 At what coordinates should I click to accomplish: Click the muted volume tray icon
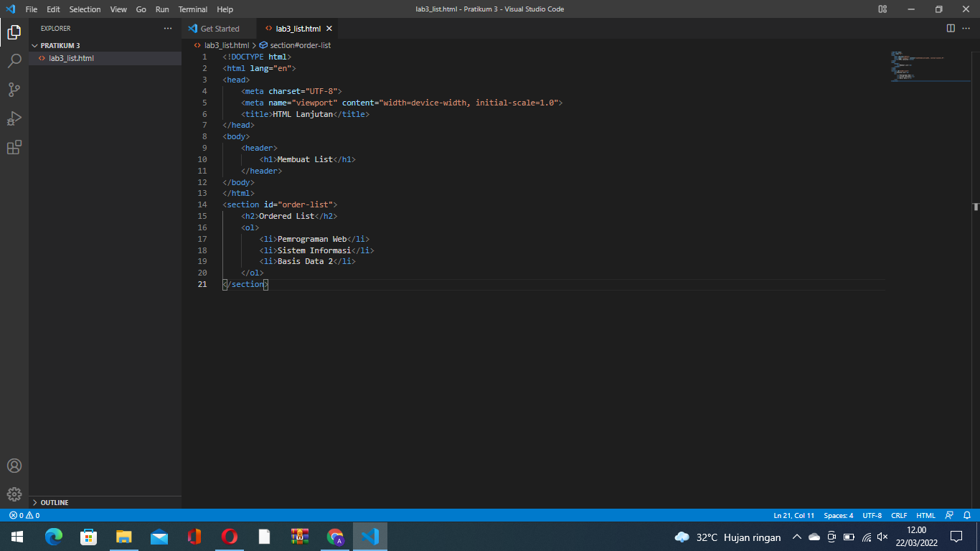point(883,537)
